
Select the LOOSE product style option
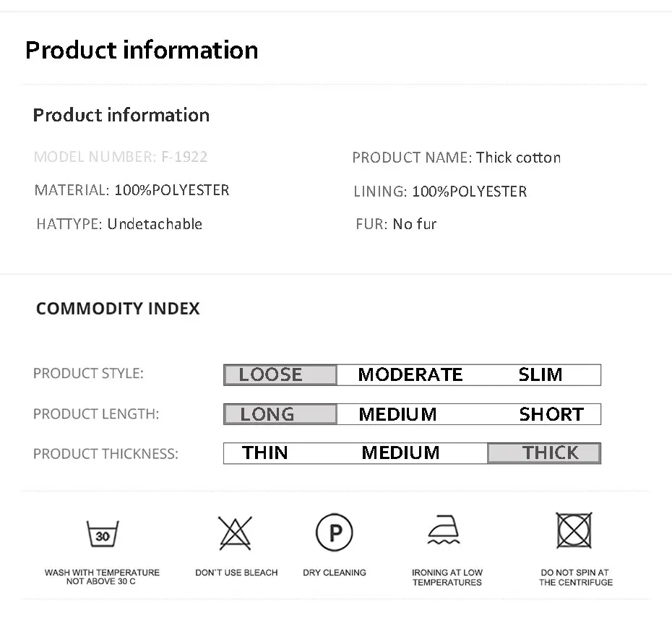(280, 374)
